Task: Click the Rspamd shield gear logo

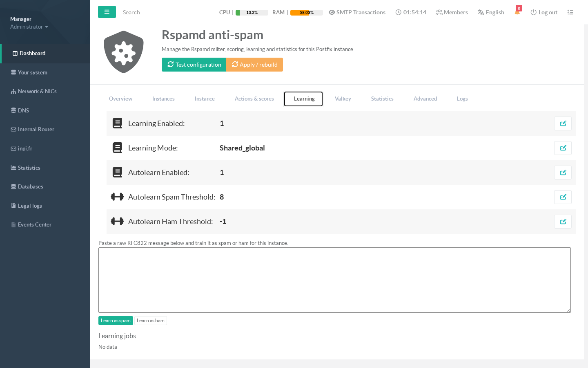Action: [124, 52]
